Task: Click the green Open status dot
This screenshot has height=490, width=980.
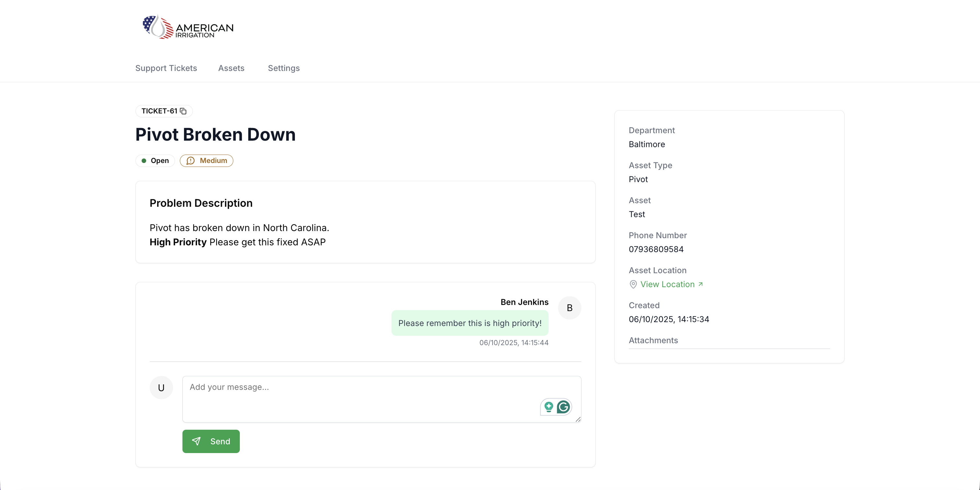Action: coord(144,161)
